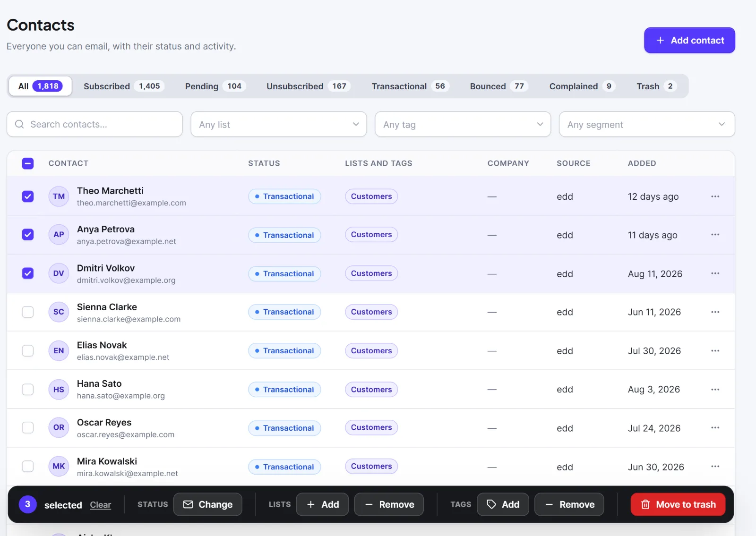
Task: Uncheck Theo Marchetti's row checkbox
Action: (x=28, y=196)
